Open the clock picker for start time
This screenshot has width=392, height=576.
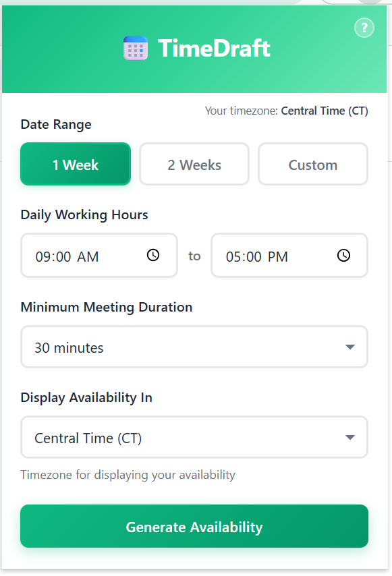click(x=153, y=256)
